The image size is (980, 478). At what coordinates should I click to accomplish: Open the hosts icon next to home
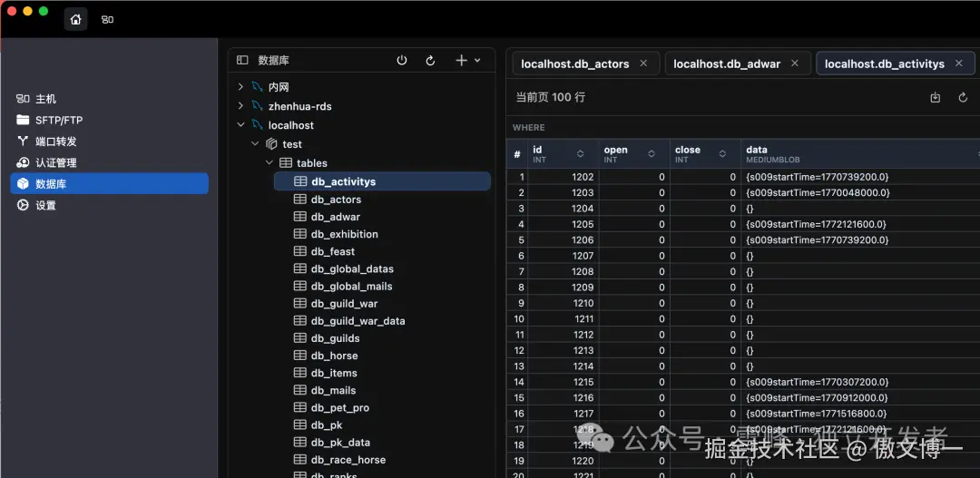pos(107,19)
